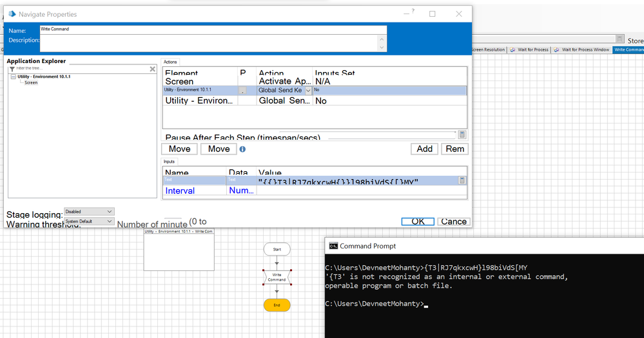The image size is (644, 338).
Task: Click the OK button
Action: point(418,221)
